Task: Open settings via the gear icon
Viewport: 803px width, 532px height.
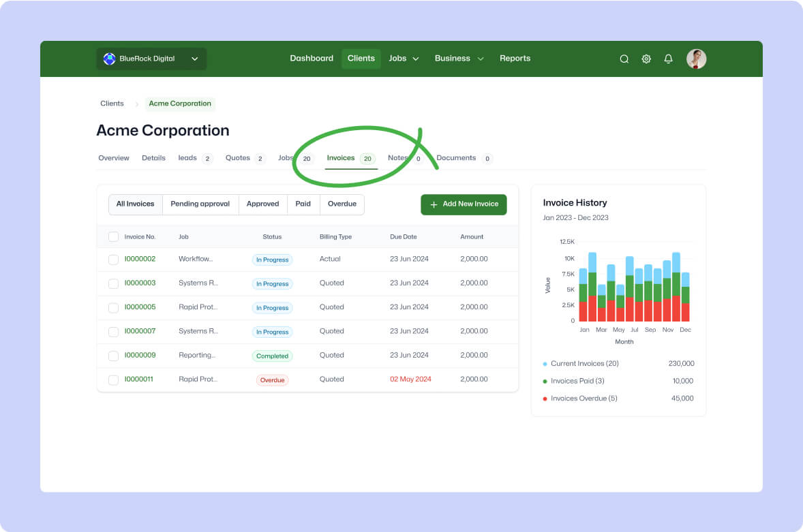Action: pos(646,59)
